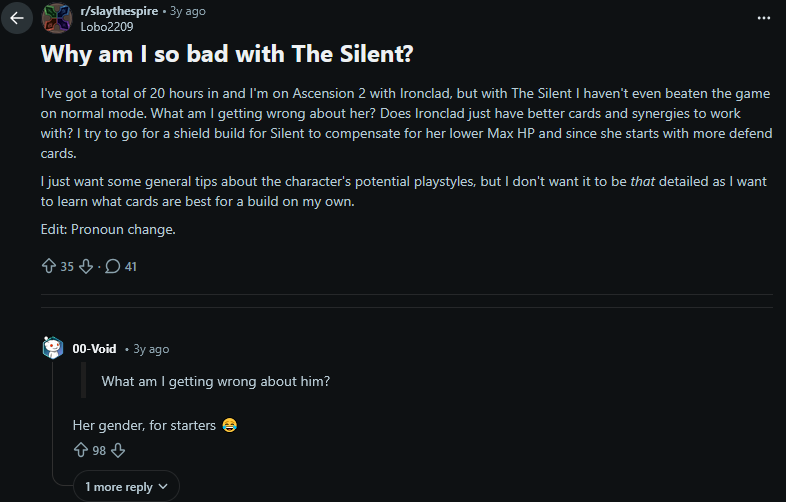This screenshot has width=786, height=502.
Task: Click the comment score 98
Action: [x=99, y=450]
